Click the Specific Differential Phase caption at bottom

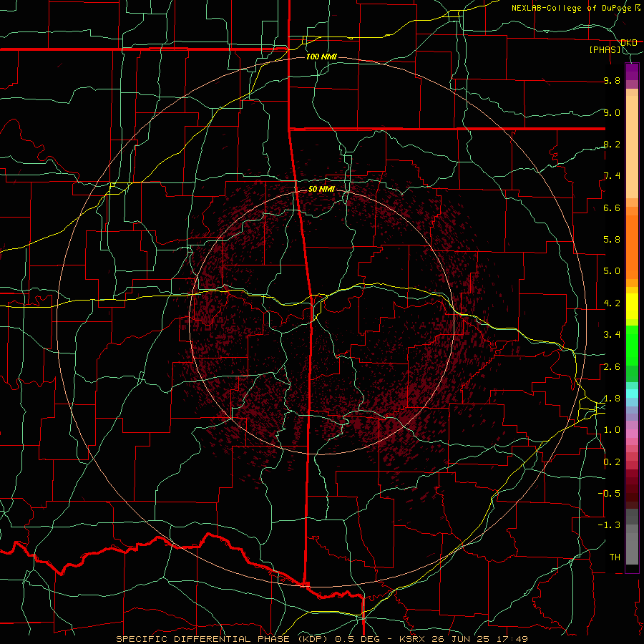[x=322, y=639]
